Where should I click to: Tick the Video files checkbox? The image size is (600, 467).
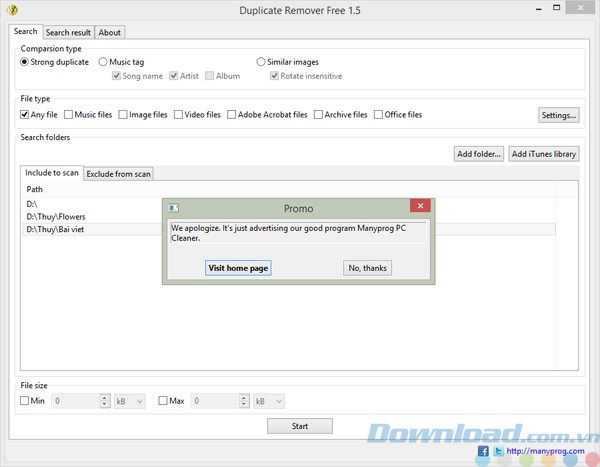tap(177, 115)
